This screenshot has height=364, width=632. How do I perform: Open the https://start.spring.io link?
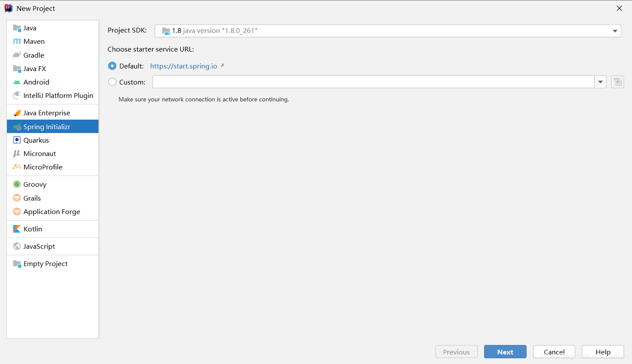183,66
